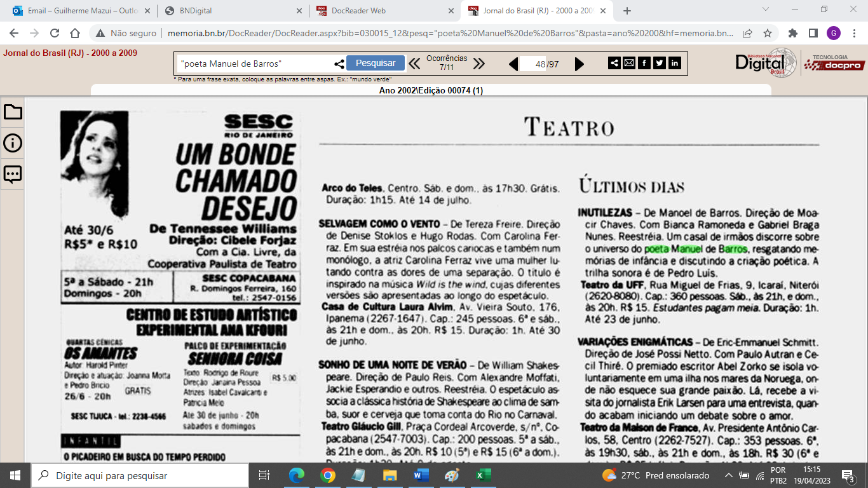Click the TEATRO section heading
The height and width of the screenshot is (488, 868).
pos(569,128)
